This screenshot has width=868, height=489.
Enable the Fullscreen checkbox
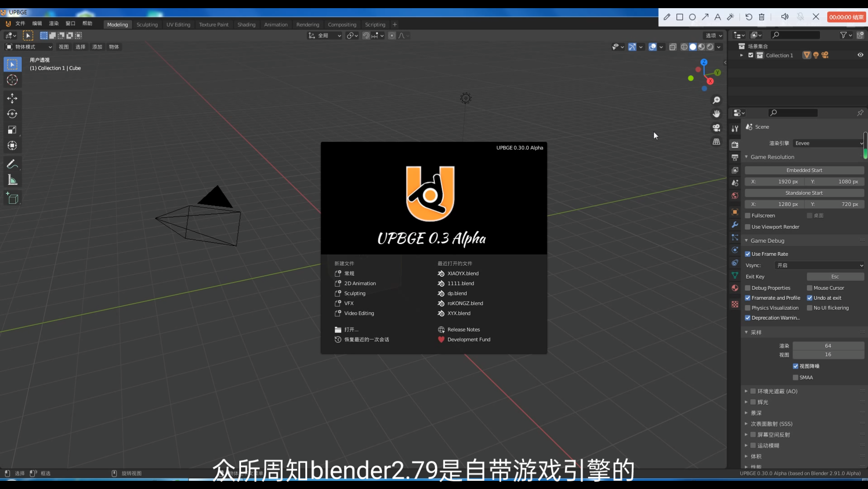[x=748, y=216]
